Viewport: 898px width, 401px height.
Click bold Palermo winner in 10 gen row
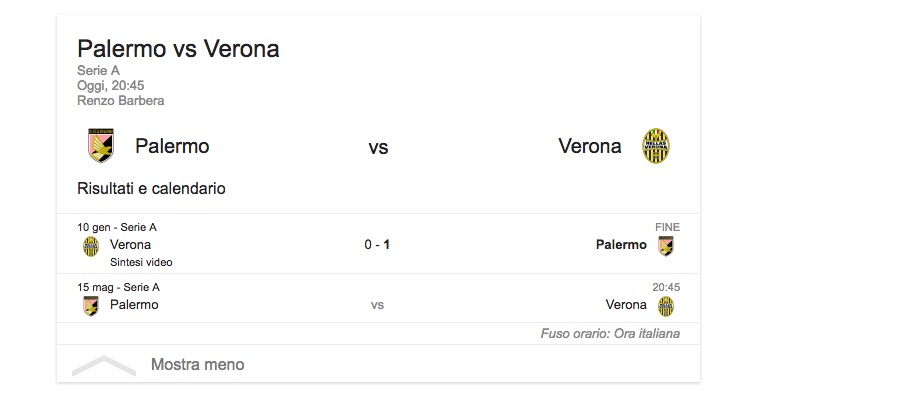pos(621,245)
